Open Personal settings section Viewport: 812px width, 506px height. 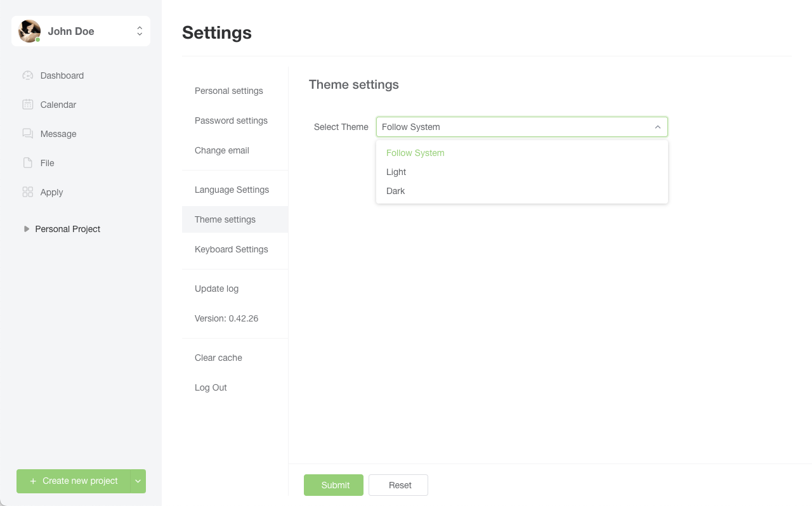pos(235,91)
